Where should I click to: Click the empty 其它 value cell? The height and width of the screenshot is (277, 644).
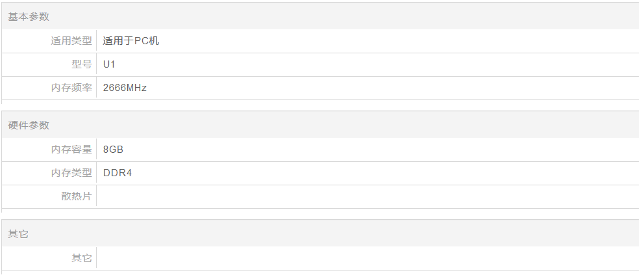pyautogui.click(x=367, y=258)
